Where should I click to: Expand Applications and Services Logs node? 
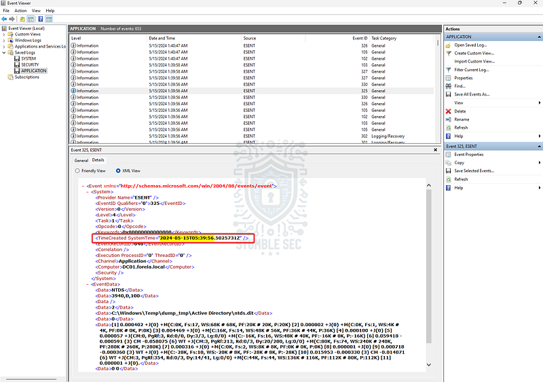pyautogui.click(x=4, y=46)
